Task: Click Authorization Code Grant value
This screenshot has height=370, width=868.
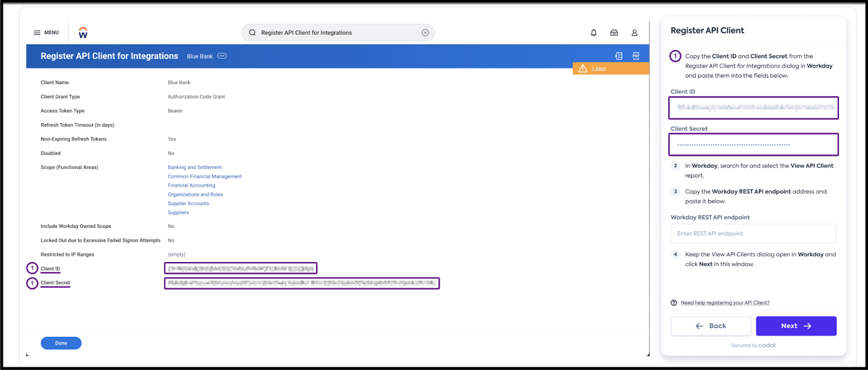Action: 196,97
